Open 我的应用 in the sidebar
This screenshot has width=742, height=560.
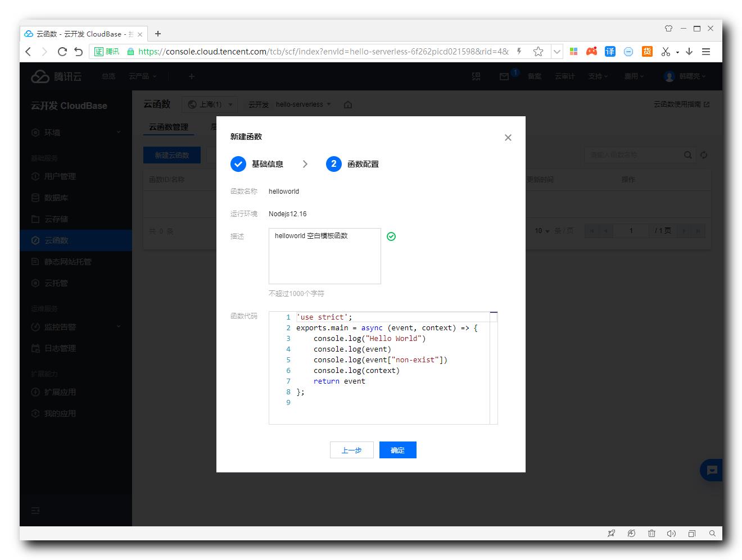(76, 413)
